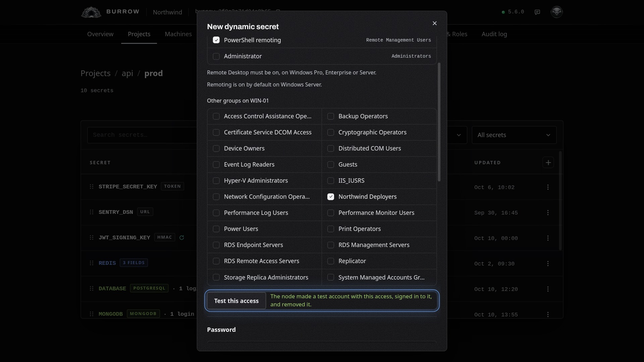
Task: Focus the Search secrets input field
Action: click(142, 135)
